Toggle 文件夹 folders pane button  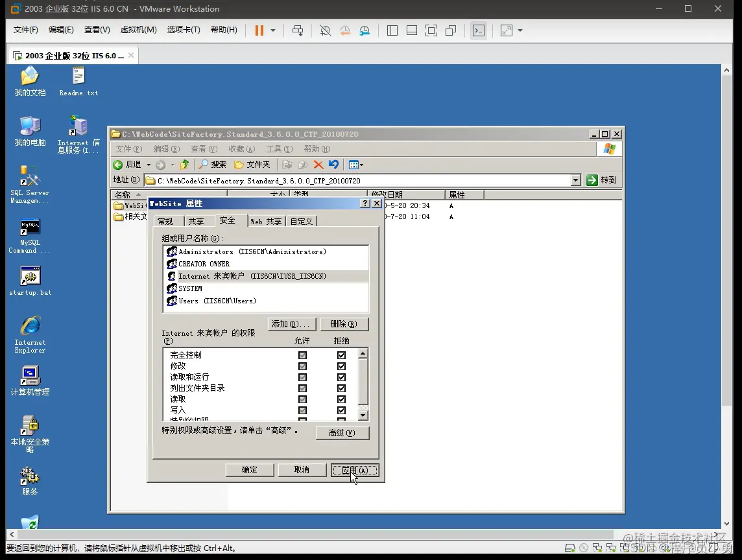coord(252,165)
